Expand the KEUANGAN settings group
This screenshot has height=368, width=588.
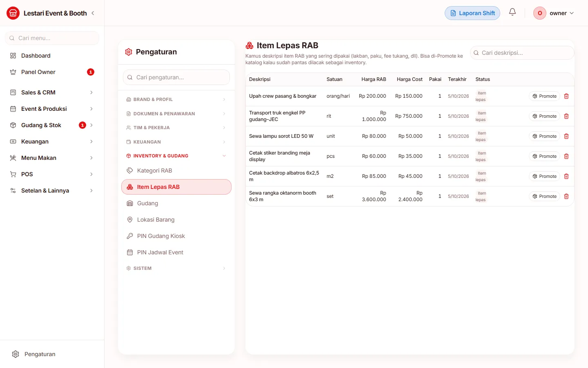(x=176, y=142)
